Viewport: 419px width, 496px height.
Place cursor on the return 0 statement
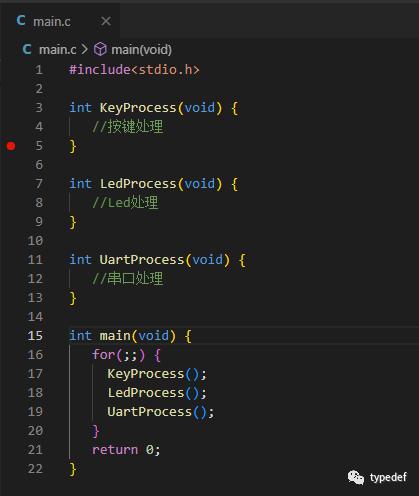[x=126, y=450]
